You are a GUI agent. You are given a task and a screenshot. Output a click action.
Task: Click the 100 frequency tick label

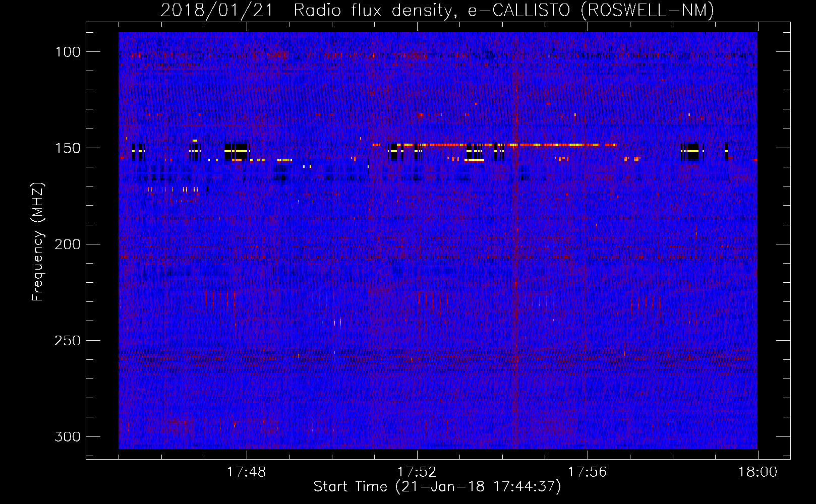[68, 52]
